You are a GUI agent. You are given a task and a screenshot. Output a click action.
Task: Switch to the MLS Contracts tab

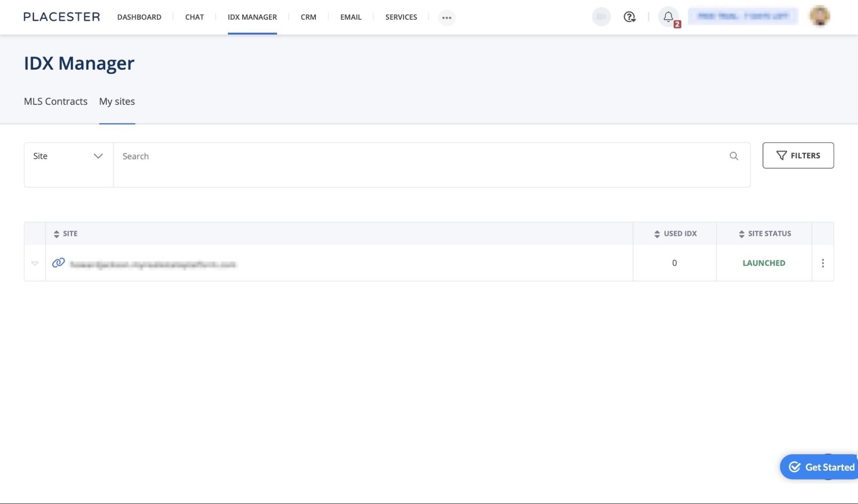[56, 102]
